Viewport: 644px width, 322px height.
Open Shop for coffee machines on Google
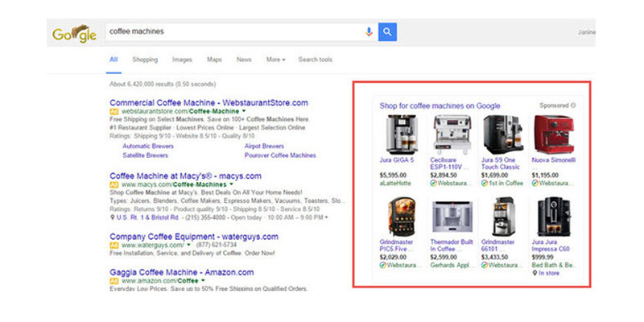click(440, 106)
